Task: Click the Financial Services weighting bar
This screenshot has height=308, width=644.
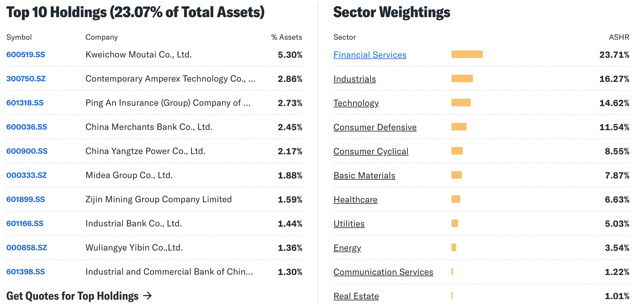Action: coord(467,54)
